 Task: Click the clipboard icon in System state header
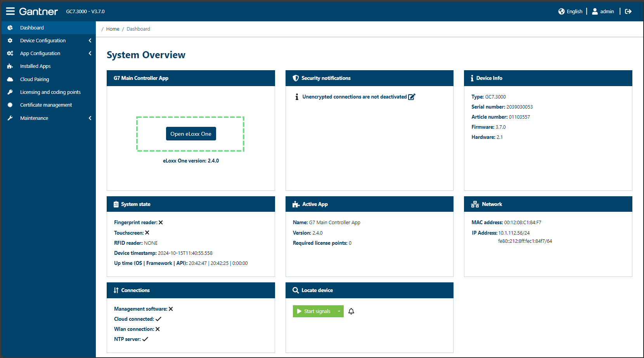point(116,204)
